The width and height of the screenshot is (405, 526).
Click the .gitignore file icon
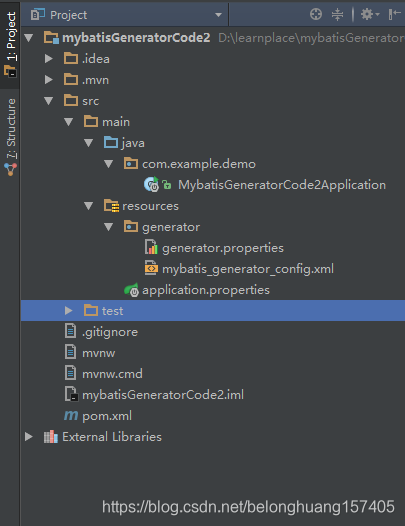click(x=70, y=331)
